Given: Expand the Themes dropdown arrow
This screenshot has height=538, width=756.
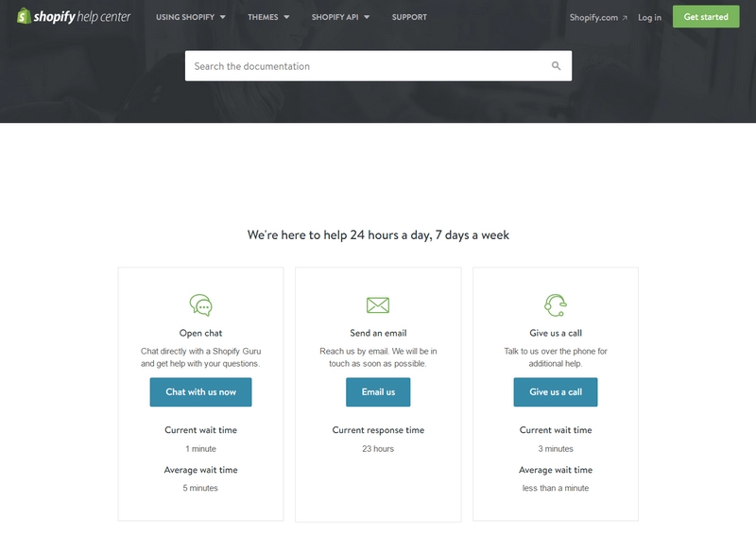Looking at the screenshot, I should click(286, 17).
